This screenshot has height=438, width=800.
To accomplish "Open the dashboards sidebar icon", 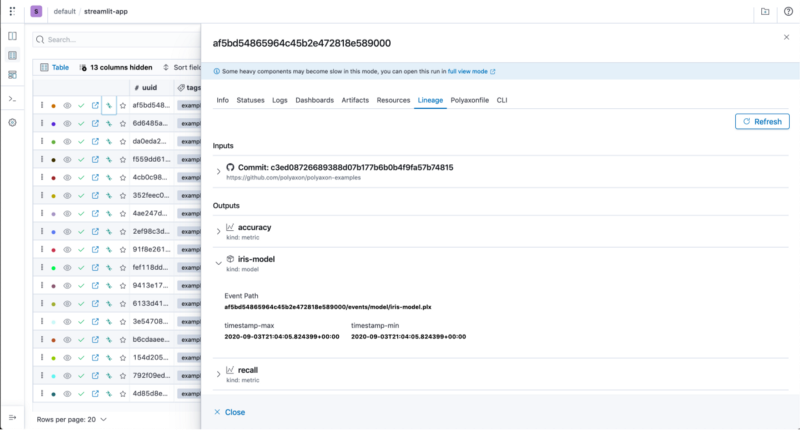I will click(12, 75).
